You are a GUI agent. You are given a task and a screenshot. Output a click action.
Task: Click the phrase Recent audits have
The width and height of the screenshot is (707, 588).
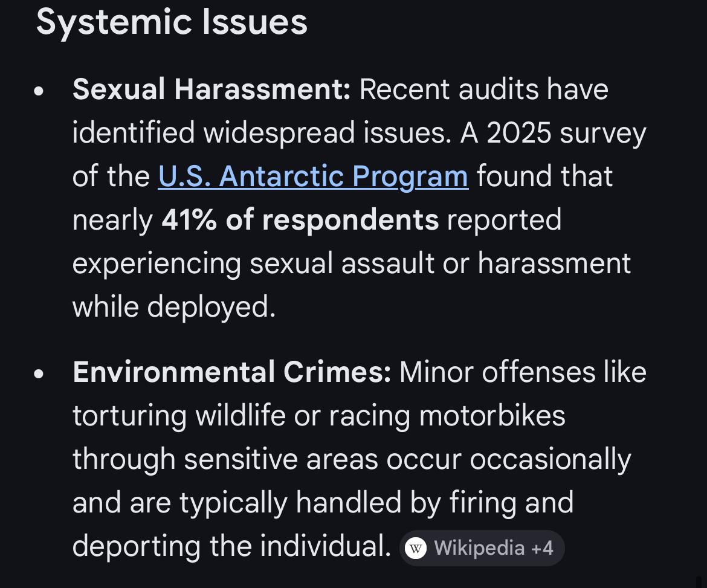(x=483, y=89)
